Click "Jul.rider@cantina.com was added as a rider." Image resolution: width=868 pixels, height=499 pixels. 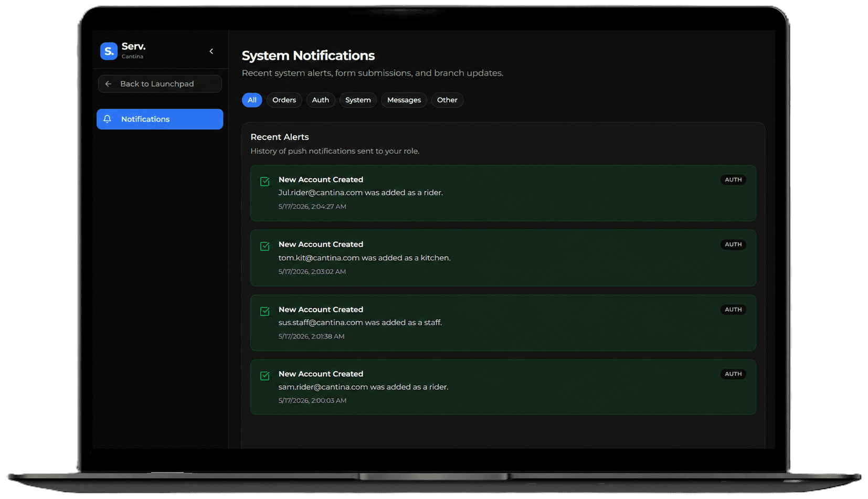click(x=361, y=193)
